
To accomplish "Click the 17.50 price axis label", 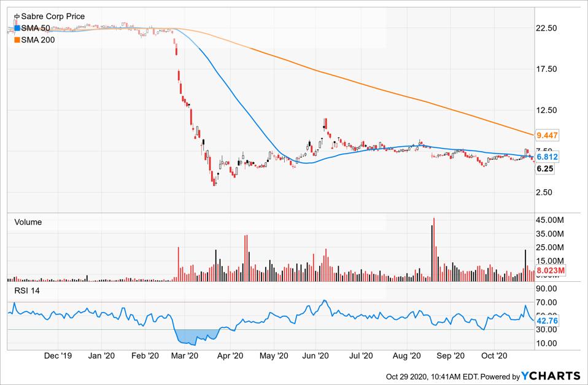I will (546, 69).
